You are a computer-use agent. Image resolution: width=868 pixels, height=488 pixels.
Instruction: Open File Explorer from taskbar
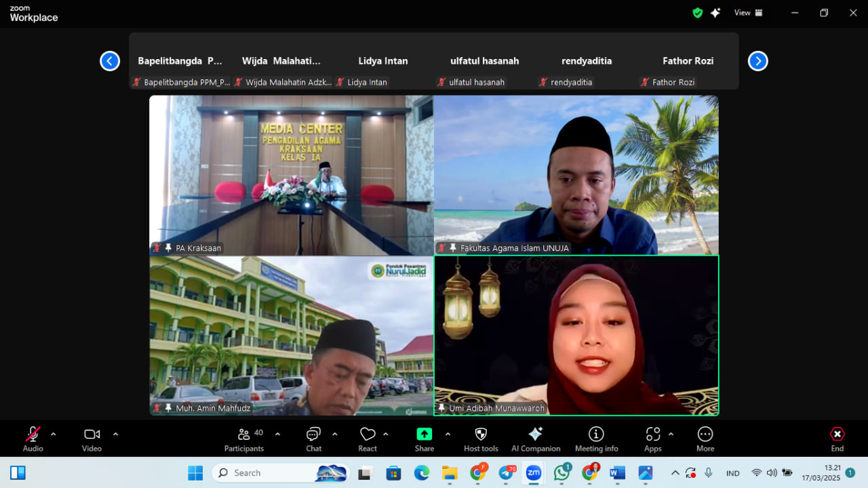pyautogui.click(x=450, y=473)
